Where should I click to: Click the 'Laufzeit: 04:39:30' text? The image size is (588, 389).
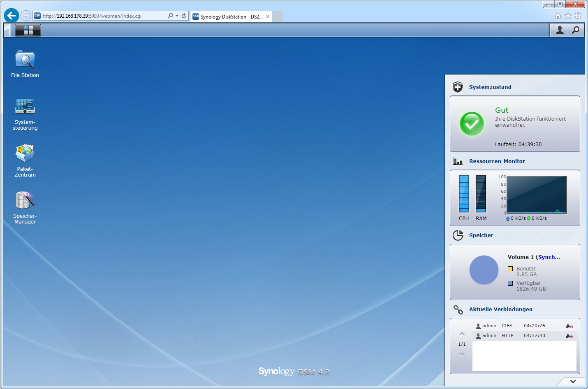click(x=518, y=144)
